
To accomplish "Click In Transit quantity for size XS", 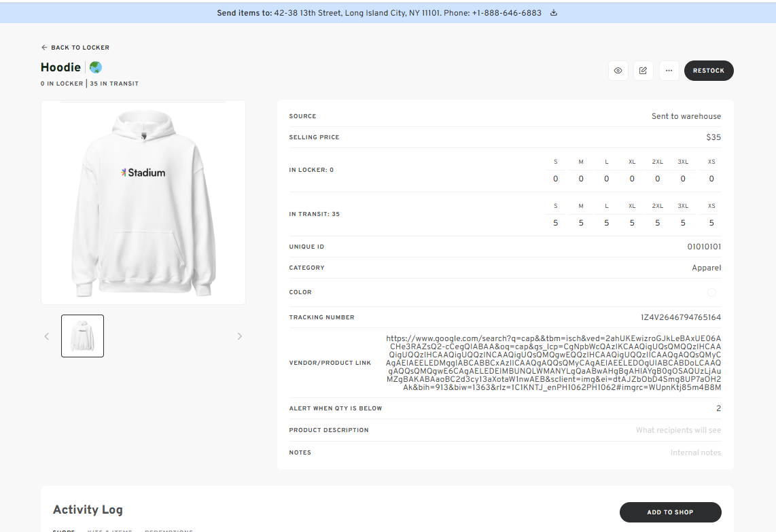I will pyautogui.click(x=711, y=223).
